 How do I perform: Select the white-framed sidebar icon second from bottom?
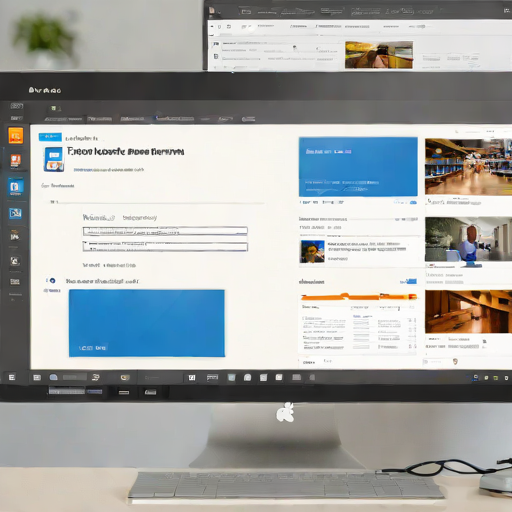click(x=15, y=261)
